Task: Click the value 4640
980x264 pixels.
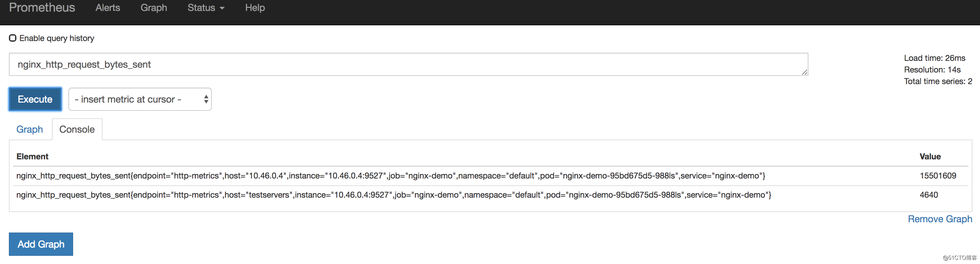Action: click(x=929, y=195)
